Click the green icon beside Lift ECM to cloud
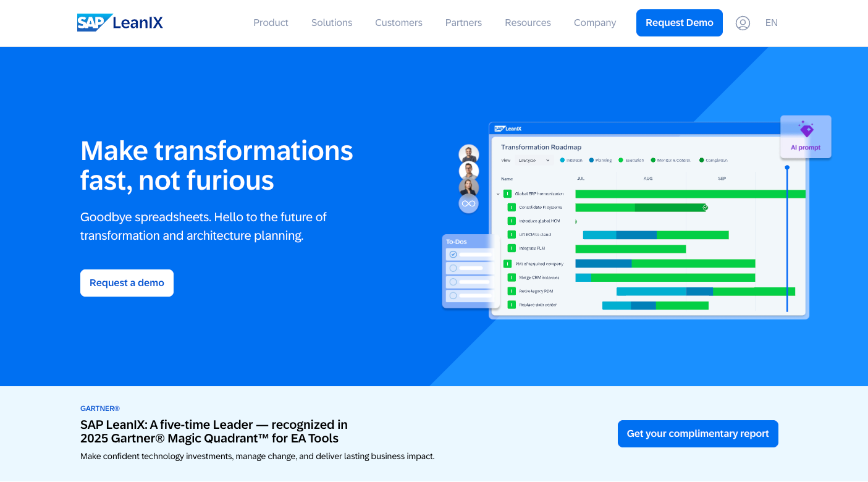 click(512, 234)
